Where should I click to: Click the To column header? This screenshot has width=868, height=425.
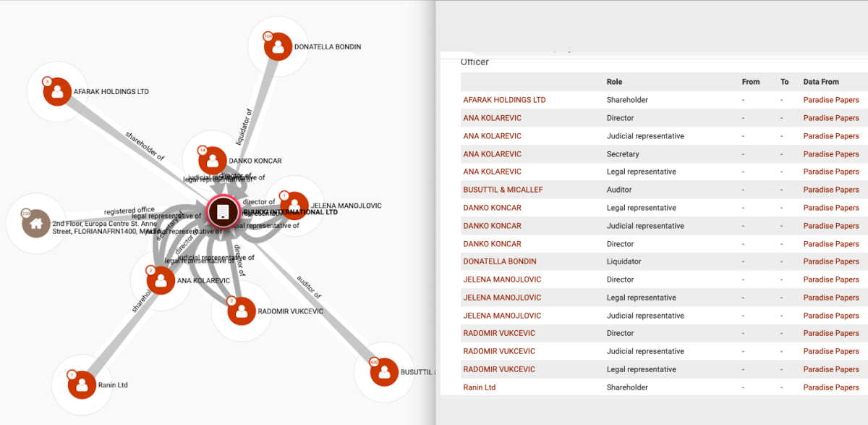784,82
